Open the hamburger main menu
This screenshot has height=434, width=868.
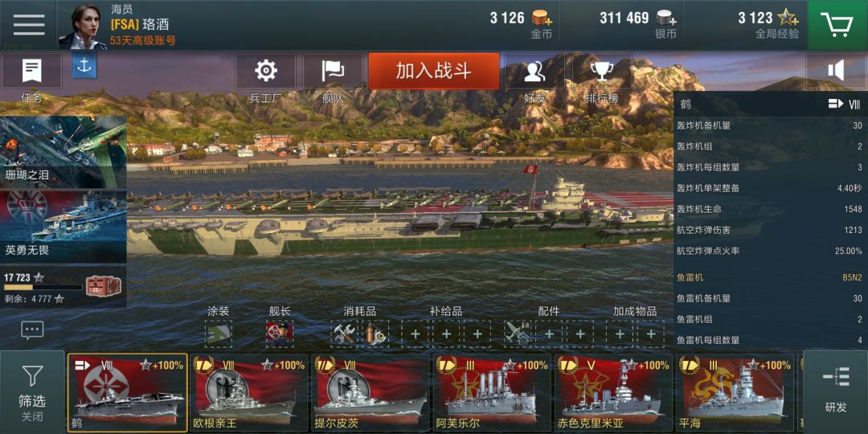pyautogui.click(x=29, y=24)
